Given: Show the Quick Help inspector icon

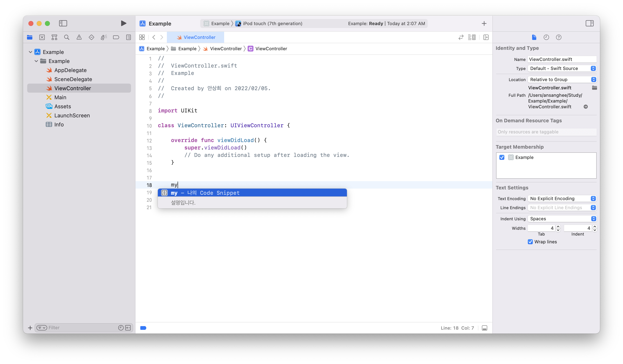Looking at the screenshot, I should (x=559, y=37).
